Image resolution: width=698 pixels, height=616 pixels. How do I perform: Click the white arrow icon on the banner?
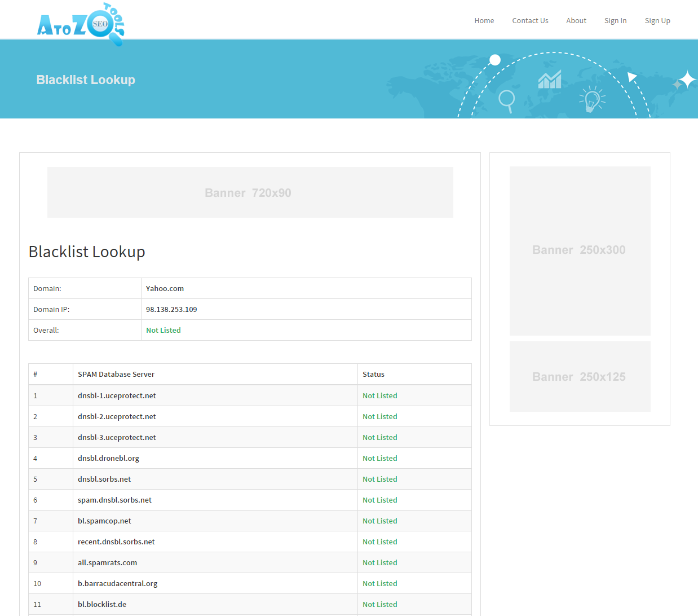pyautogui.click(x=632, y=77)
